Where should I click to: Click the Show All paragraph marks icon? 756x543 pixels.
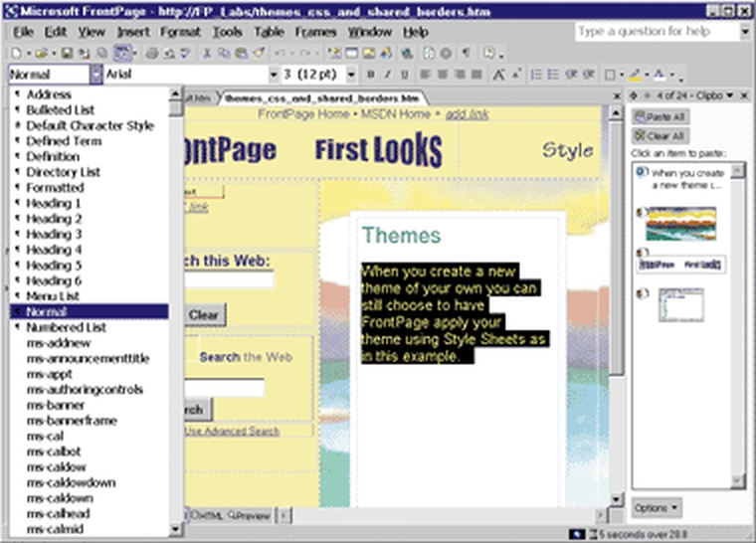point(467,53)
